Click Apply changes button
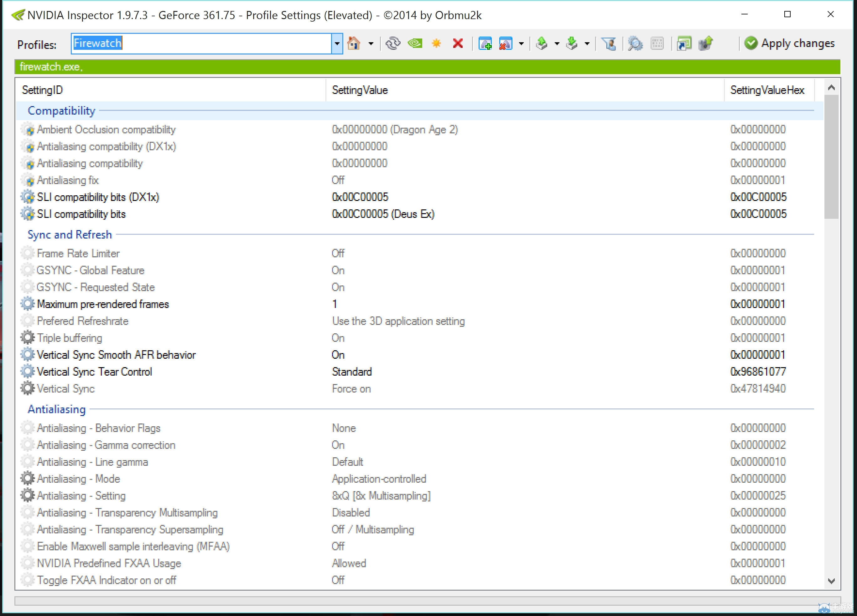This screenshot has width=857, height=616. point(789,44)
